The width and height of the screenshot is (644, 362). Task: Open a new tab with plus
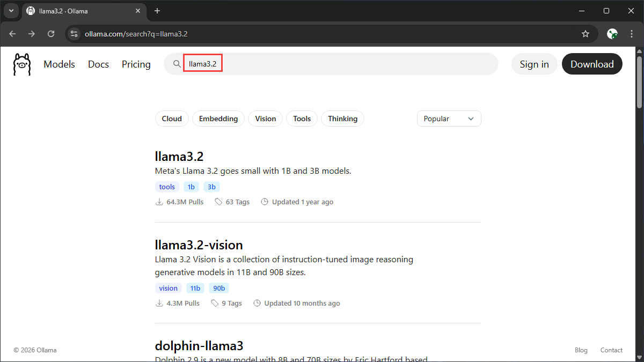pos(157,11)
